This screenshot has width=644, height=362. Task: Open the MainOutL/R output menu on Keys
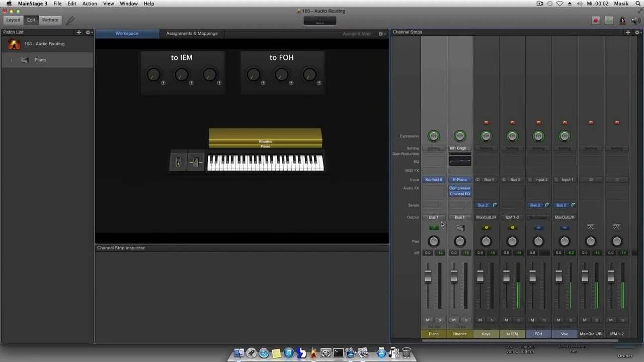point(486,217)
